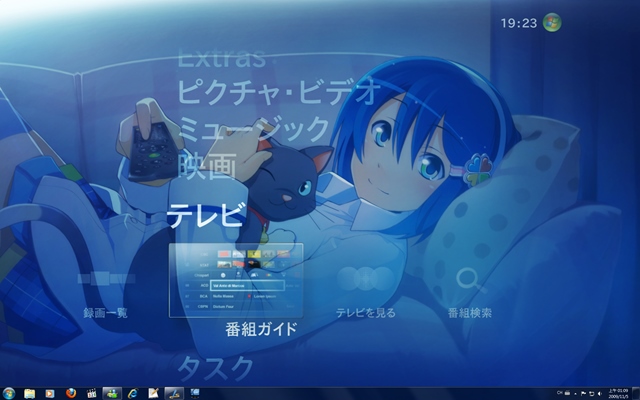640x400 pixels.
Task: Open the monitor-shaped taskbar icon
Action: [195, 393]
